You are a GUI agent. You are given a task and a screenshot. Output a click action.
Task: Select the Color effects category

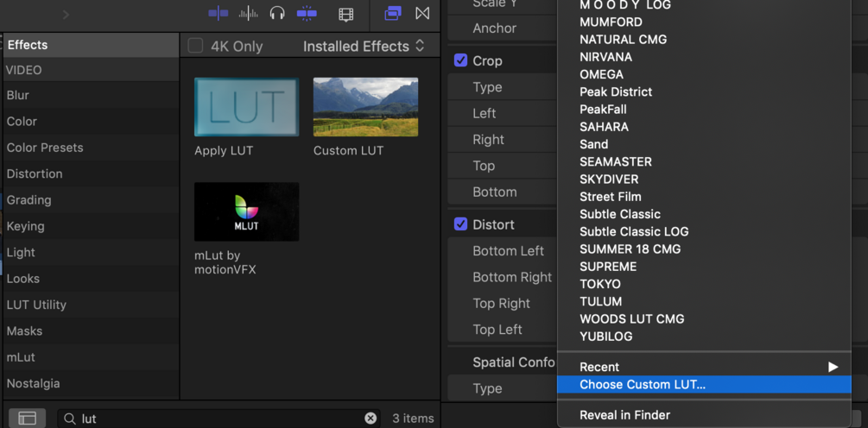(91, 121)
